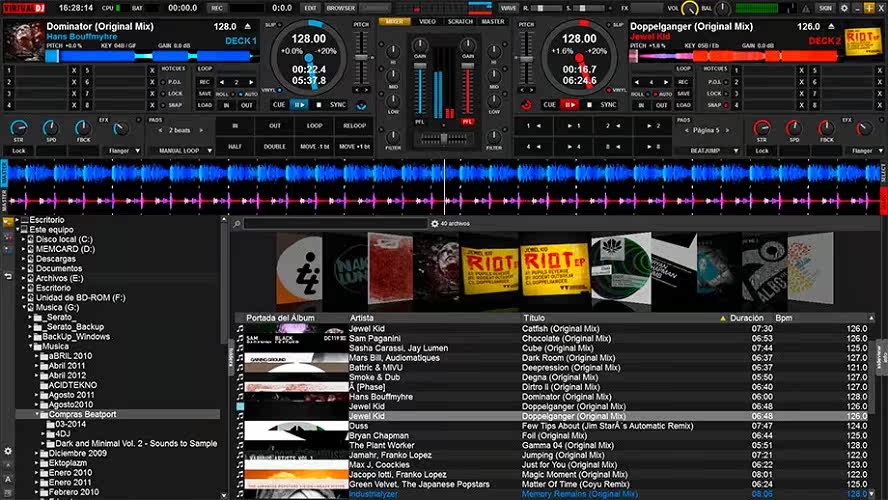Click the browser search input field
The width and height of the screenshot is (888, 500).
point(335,224)
